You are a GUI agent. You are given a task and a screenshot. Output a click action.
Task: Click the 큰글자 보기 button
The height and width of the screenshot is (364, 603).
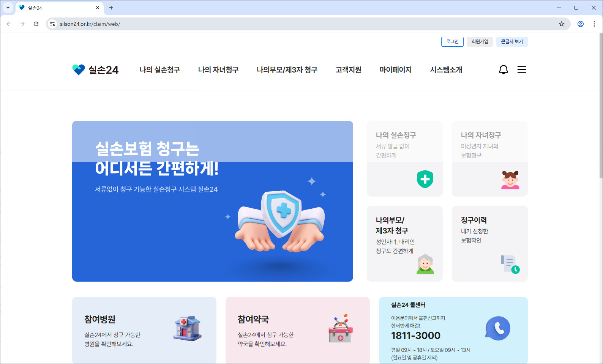click(512, 42)
